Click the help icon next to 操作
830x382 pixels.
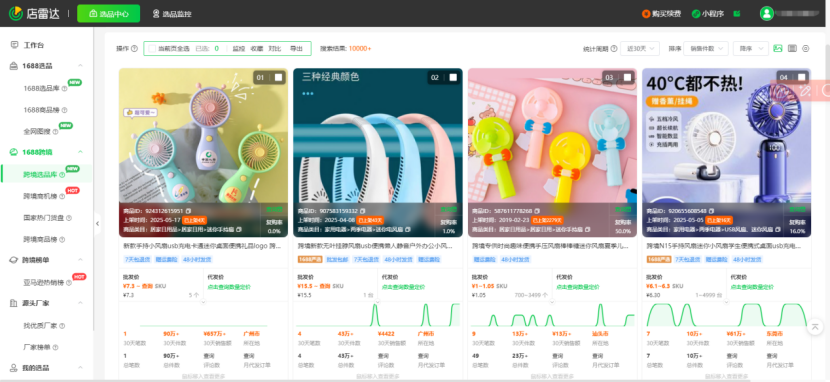pyautogui.click(x=134, y=49)
